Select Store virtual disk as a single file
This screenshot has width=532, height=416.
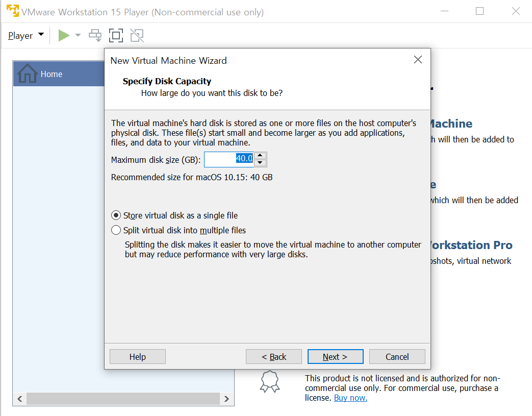116,215
